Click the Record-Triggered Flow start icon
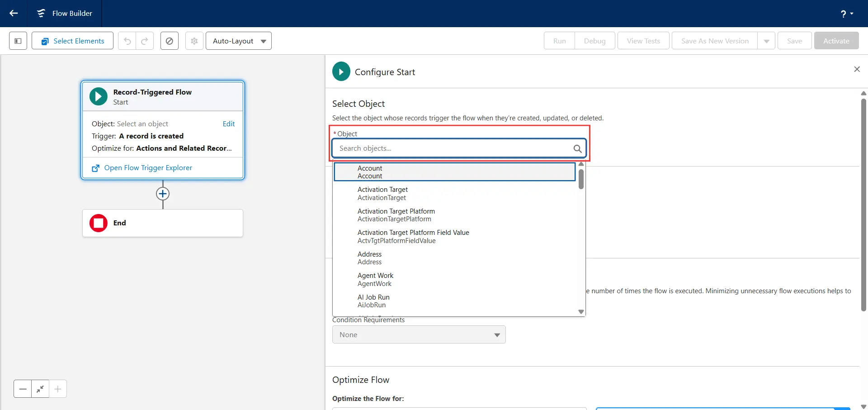Image resolution: width=868 pixels, height=410 pixels. click(99, 96)
